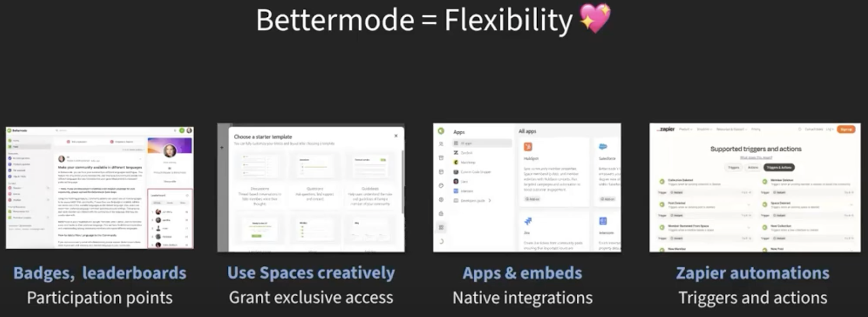Screen dimensions: 868x317
Task: Click the link under Supported triggers and actions
Action: pos(756,157)
